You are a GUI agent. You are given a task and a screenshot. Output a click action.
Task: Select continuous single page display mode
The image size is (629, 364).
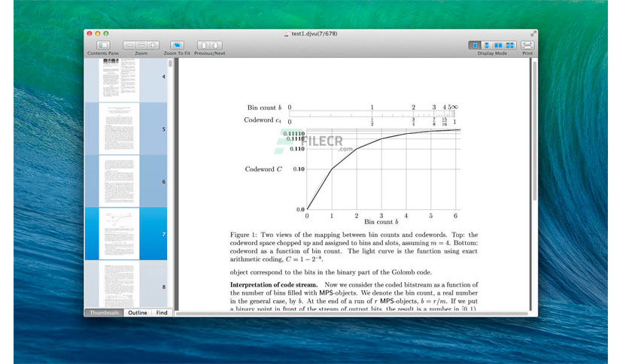[486, 45]
